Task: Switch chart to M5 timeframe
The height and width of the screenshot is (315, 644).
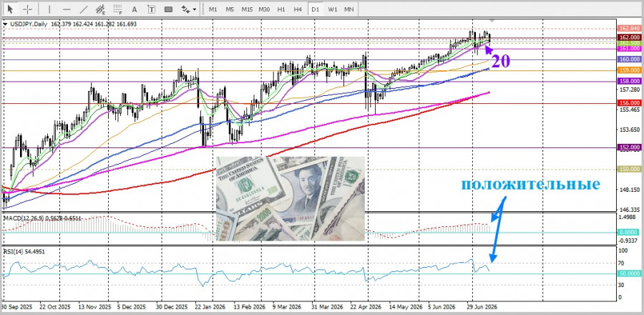Action: (x=230, y=9)
